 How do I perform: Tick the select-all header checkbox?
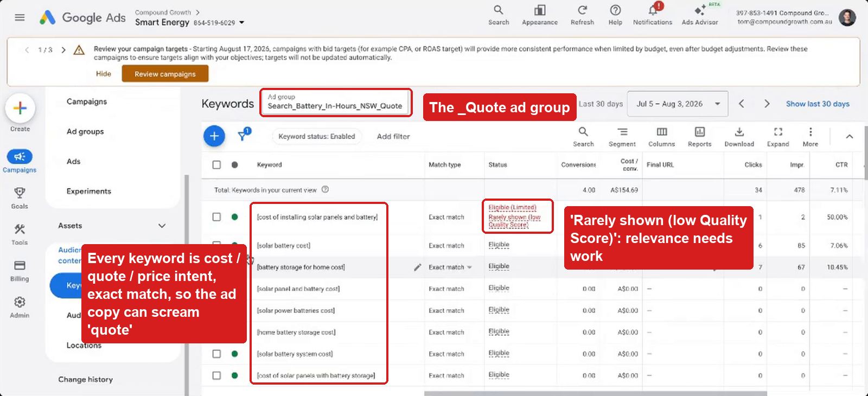pos(216,164)
